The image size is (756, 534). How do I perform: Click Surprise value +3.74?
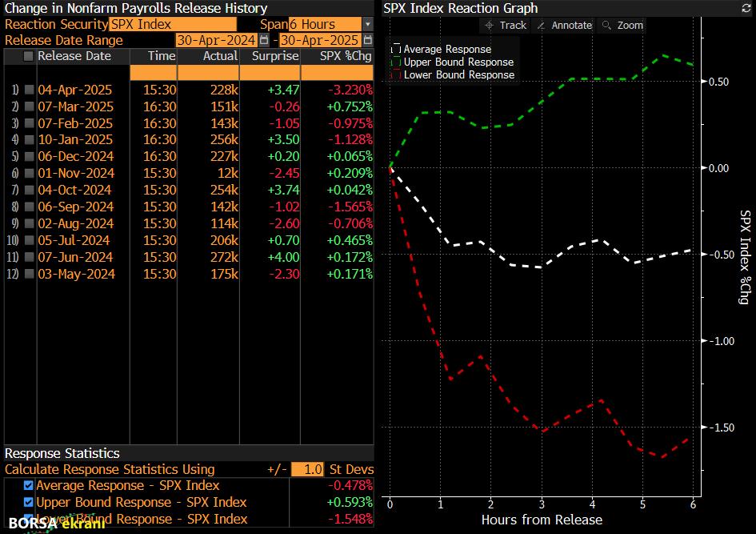pyautogui.click(x=283, y=190)
